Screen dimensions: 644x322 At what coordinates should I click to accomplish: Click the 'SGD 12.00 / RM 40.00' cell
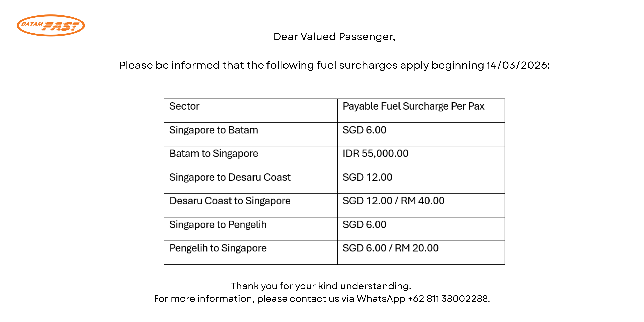click(421, 205)
